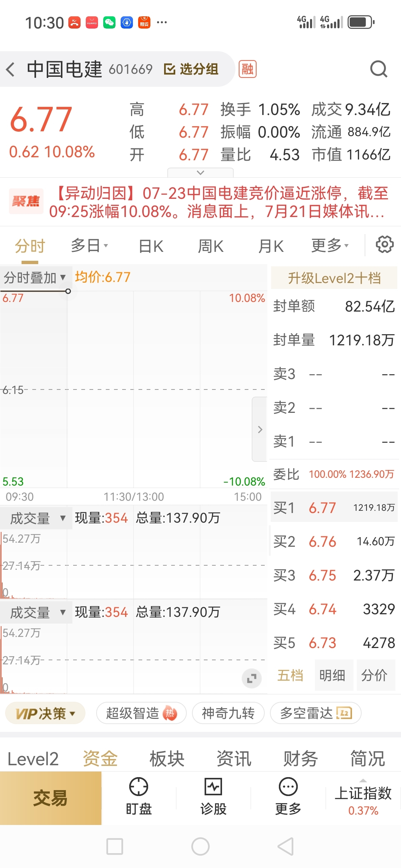Screen dimensions: 401x868
Task: Tap 买4 6.74 bid row
Action: click(334, 609)
